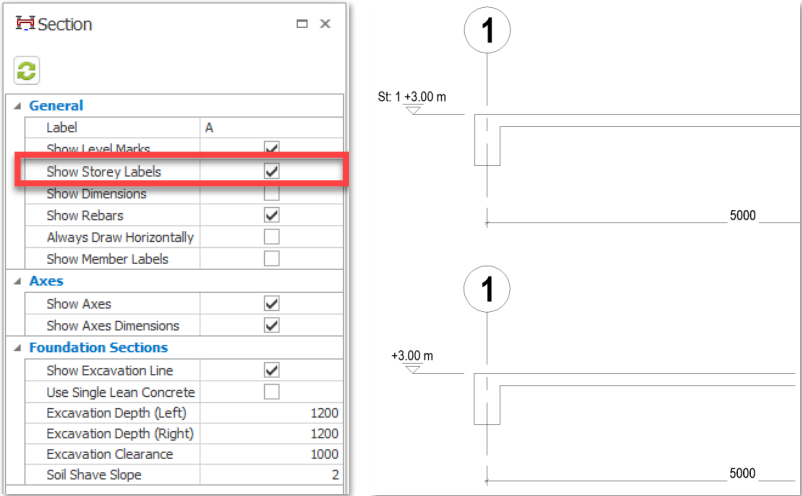The width and height of the screenshot is (802, 496).
Task: Collapse the Axes section
Action: pos(17,282)
